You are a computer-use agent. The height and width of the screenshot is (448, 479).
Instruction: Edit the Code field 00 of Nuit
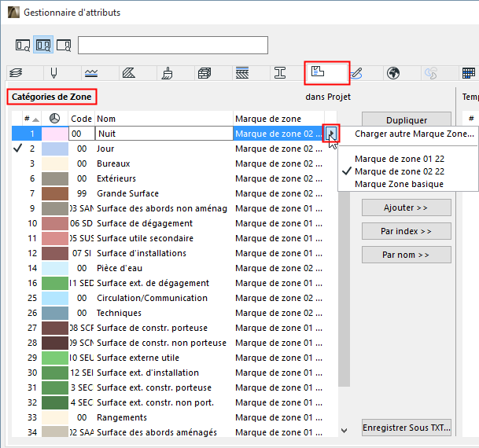pyautogui.click(x=82, y=134)
